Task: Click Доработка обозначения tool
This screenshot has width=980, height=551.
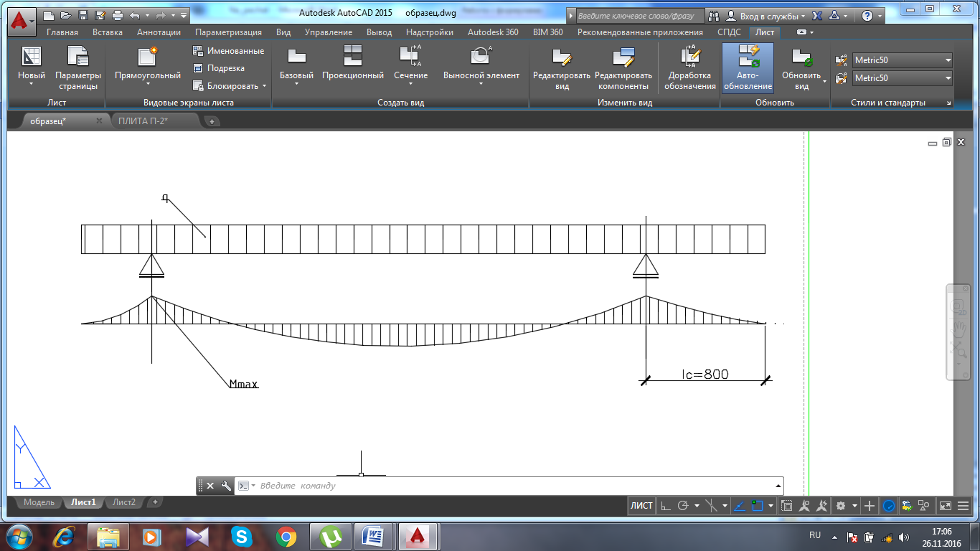Action: [689, 69]
